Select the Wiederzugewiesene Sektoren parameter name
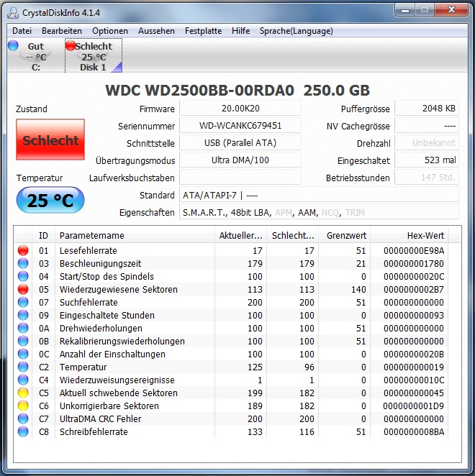 coord(119,289)
